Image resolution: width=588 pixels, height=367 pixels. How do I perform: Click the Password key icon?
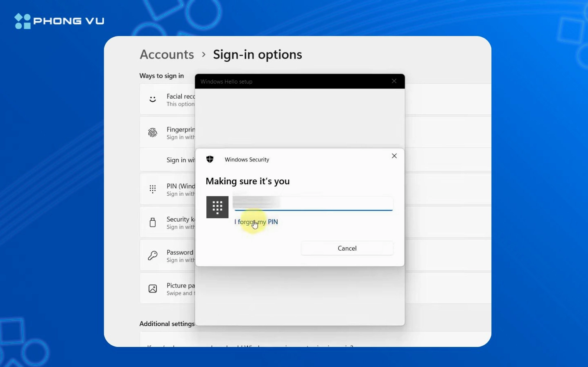tap(153, 256)
